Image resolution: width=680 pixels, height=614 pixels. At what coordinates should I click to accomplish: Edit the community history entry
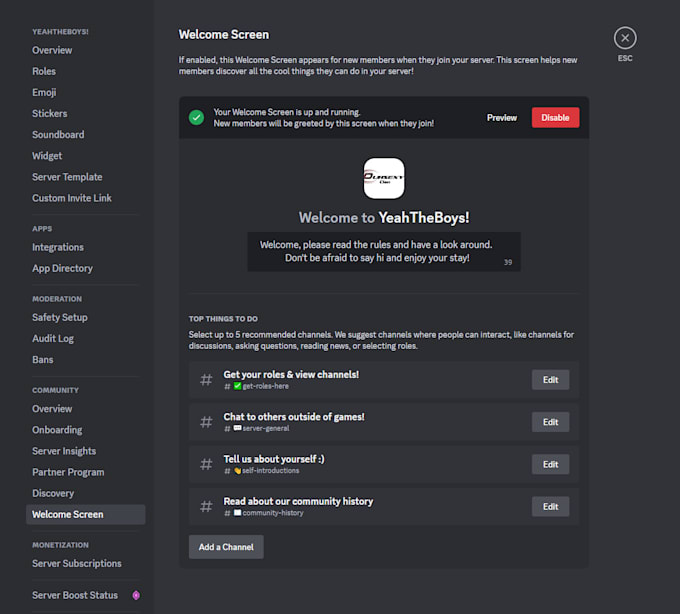click(551, 506)
